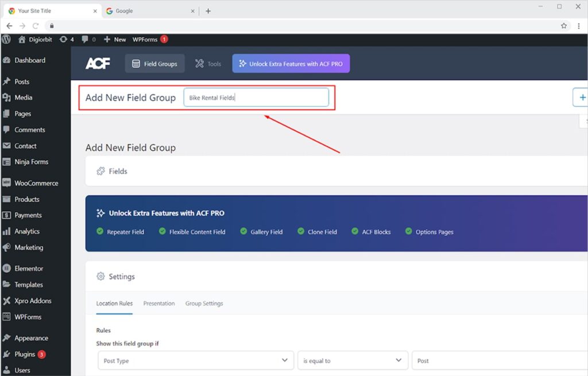Click the ACF Blocks feature label
The width and height of the screenshot is (588, 376).
pos(376,232)
